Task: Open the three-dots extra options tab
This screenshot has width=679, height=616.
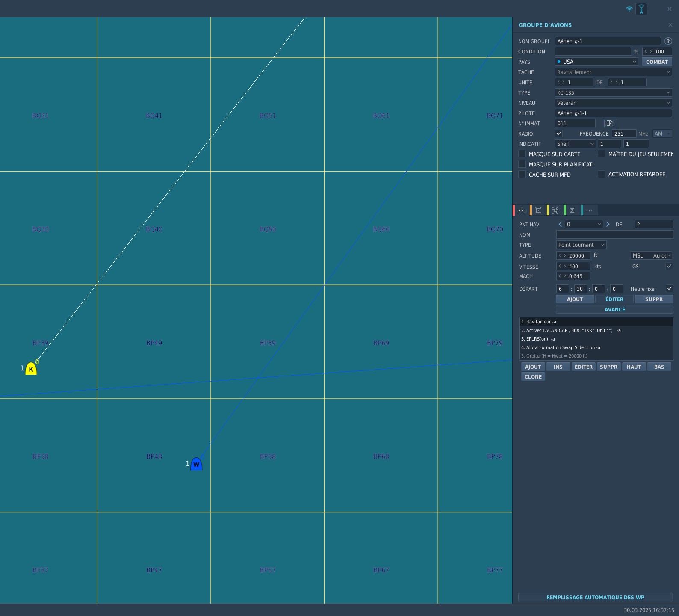Action: (x=589, y=210)
